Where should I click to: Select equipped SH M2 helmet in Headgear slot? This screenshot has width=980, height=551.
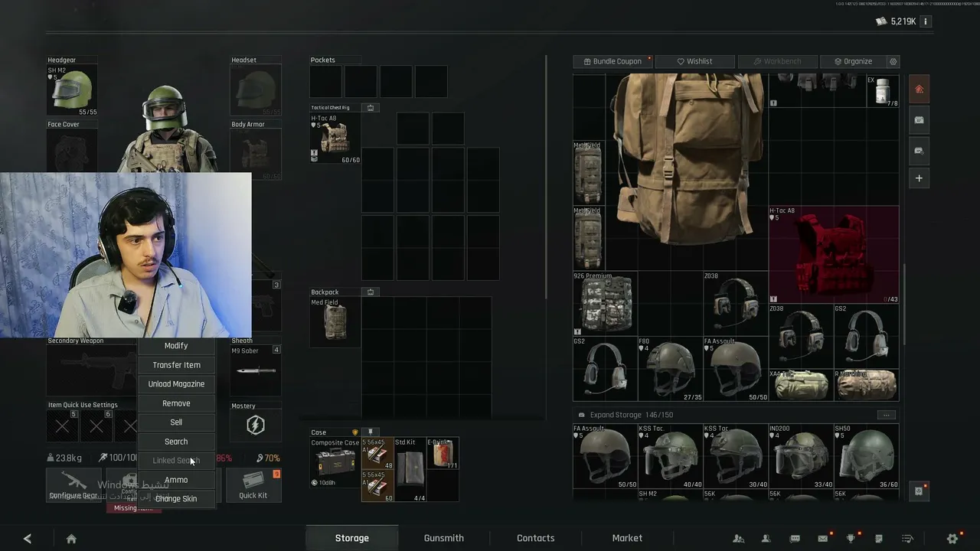[73, 90]
